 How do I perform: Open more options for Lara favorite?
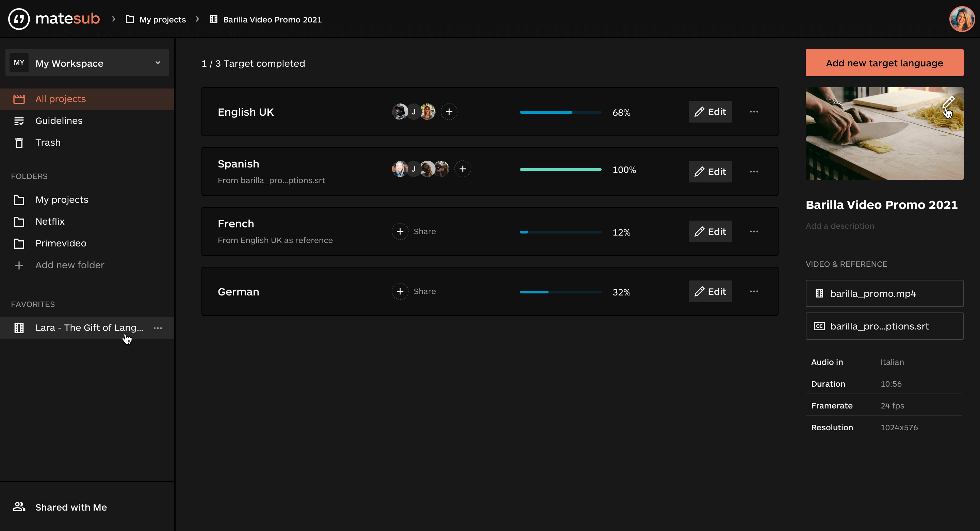point(158,328)
